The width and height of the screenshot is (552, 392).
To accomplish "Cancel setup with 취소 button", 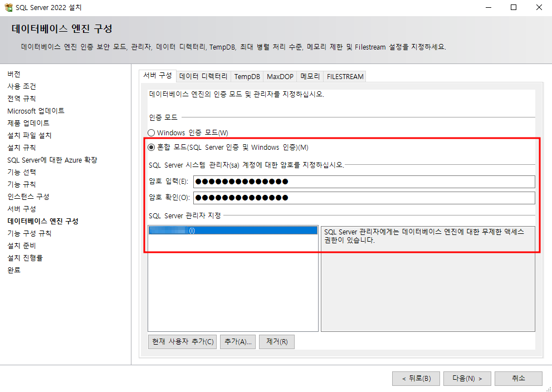I will (518, 379).
